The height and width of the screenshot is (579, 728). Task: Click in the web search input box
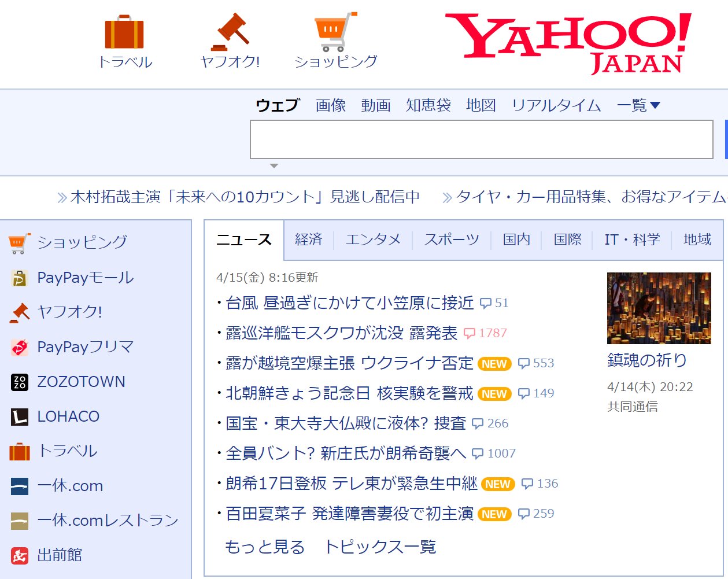(x=482, y=139)
